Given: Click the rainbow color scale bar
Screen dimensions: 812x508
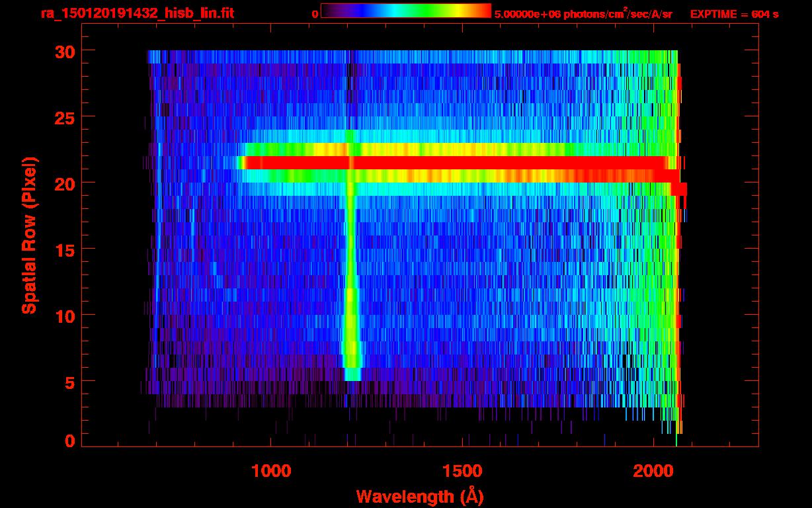Looking at the screenshot, I should [x=405, y=11].
